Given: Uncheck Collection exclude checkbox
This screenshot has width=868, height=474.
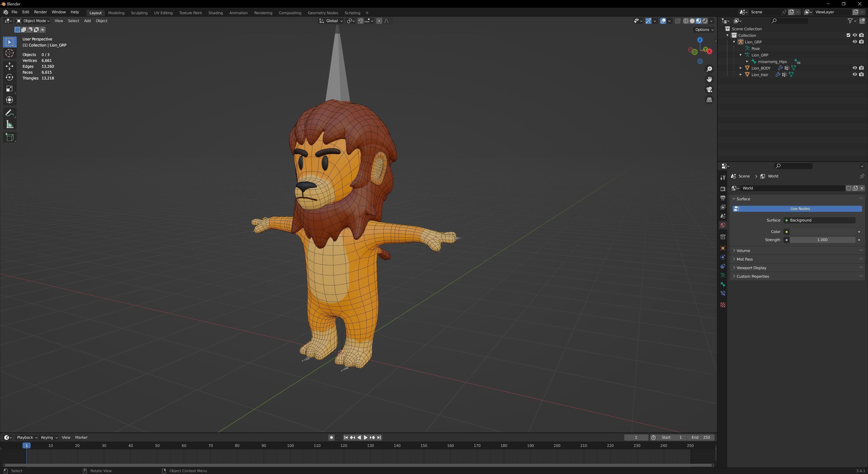Looking at the screenshot, I should point(848,35).
